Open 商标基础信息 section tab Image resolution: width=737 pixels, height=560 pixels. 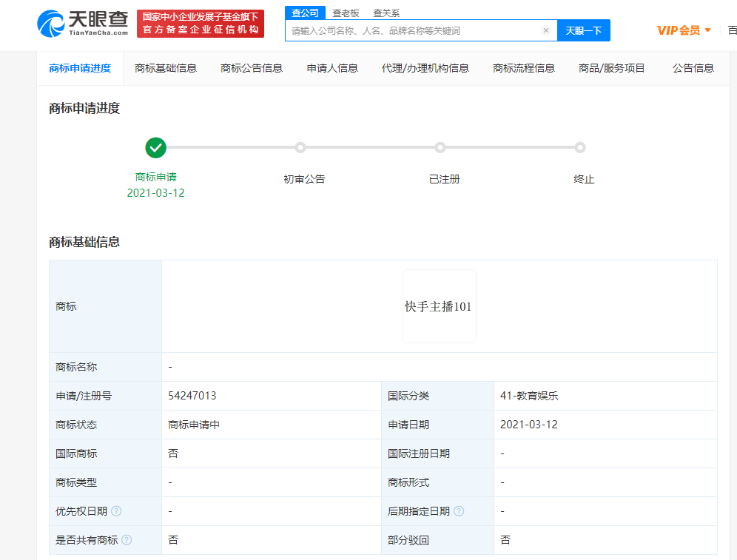(x=166, y=68)
